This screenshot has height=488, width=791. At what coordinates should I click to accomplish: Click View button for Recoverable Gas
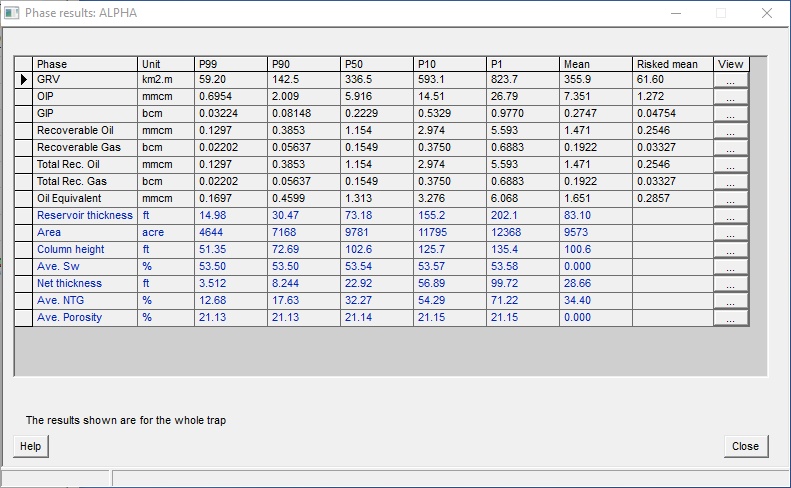[x=730, y=148]
